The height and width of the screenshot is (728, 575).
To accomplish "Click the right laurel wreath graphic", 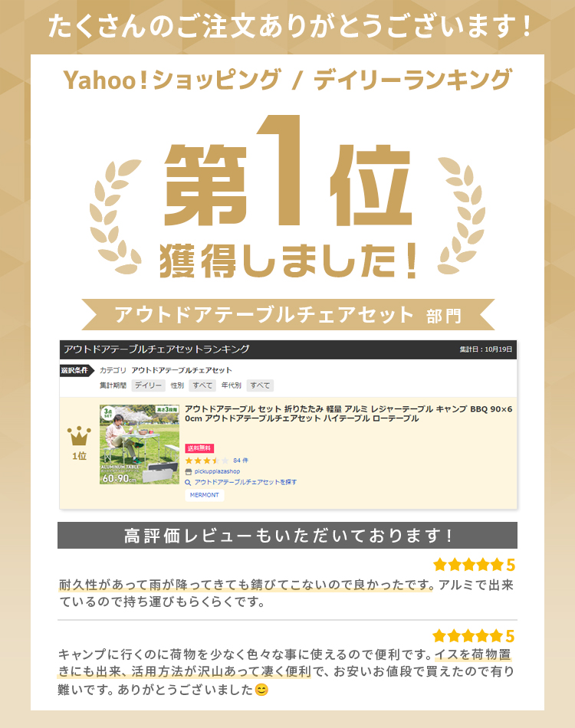I will (x=462, y=215).
